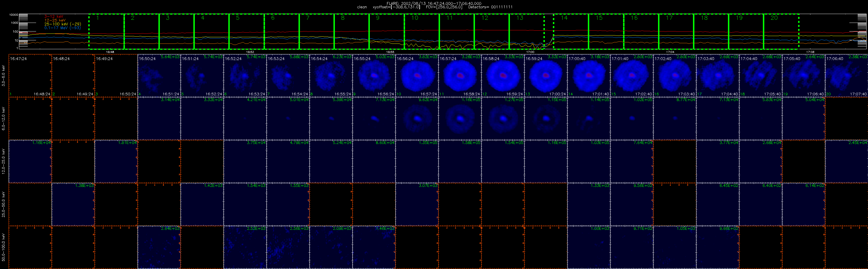Click the 'clean' algorithm label
The height and width of the screenshot is (269, 868).
[x=362, y=7]
